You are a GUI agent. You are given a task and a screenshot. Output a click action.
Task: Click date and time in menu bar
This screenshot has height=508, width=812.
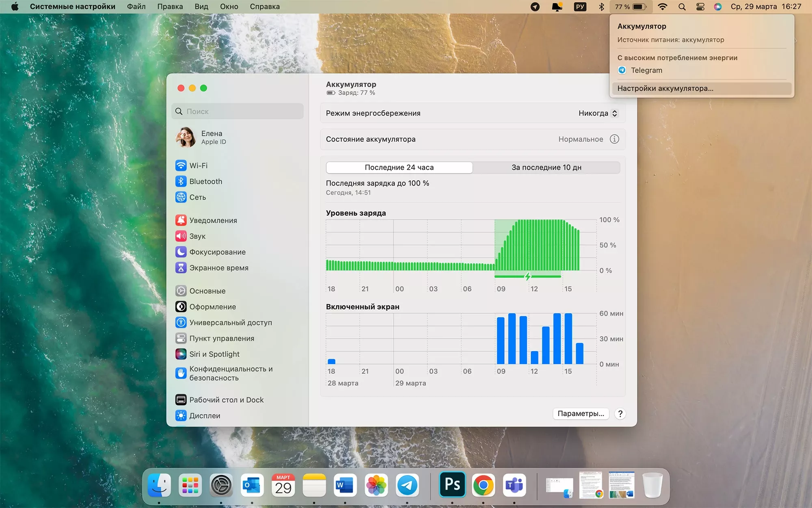766,7
